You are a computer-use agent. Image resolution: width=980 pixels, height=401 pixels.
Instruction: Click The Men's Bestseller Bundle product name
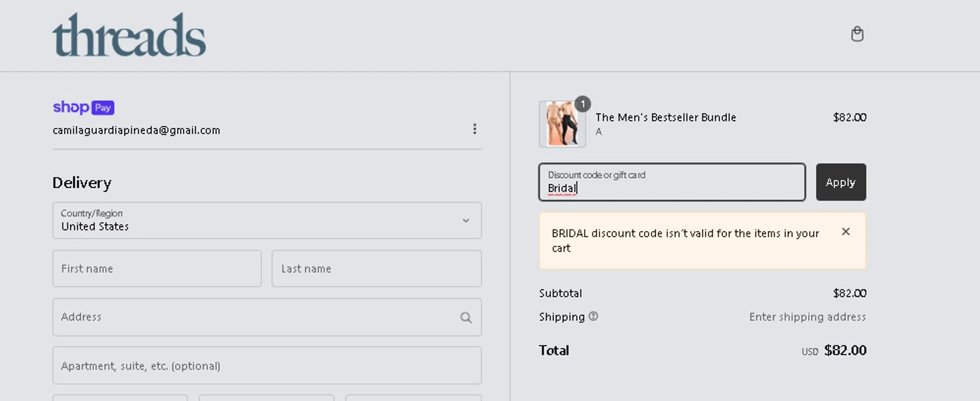(x=665, y=118)
